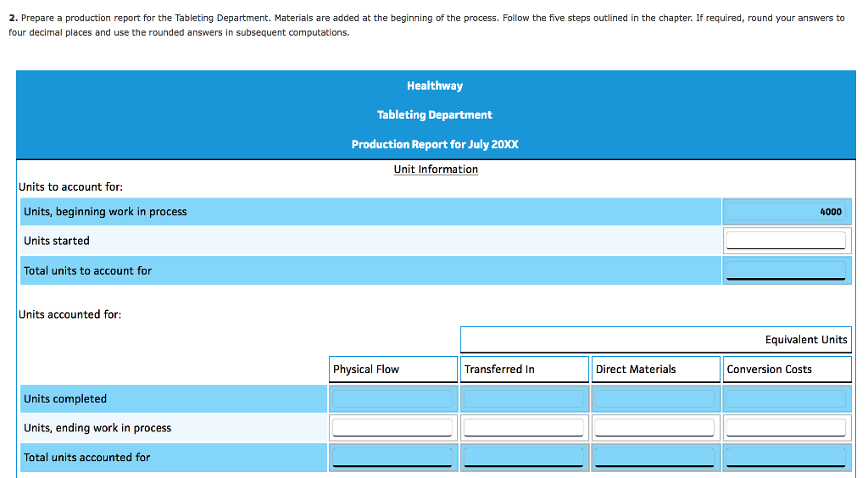Screen dimensions: 868x478
Task: Click the Unit Information heading
Action: [436, 170]
